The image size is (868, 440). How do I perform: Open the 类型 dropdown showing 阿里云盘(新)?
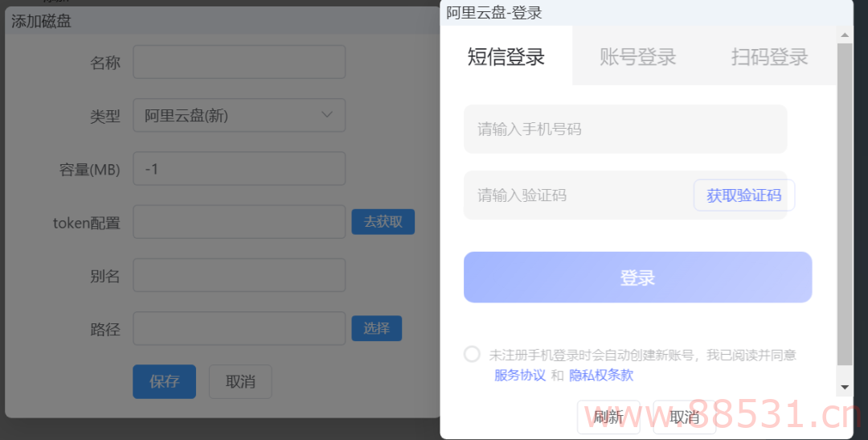point(240,115)
